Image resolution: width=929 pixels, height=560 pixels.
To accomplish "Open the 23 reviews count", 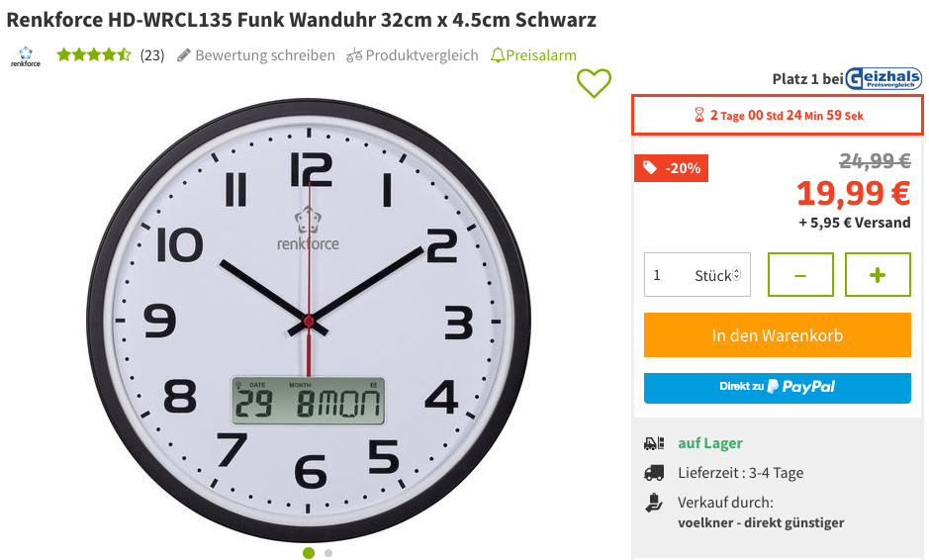I will click(x=152, y=55).
